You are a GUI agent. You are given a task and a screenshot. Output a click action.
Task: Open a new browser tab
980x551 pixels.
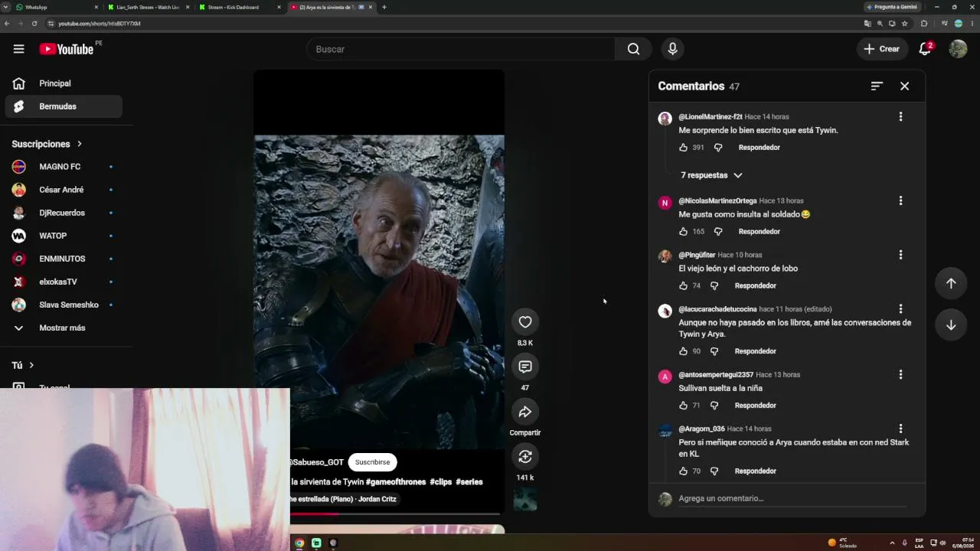[x=384, y=7]
